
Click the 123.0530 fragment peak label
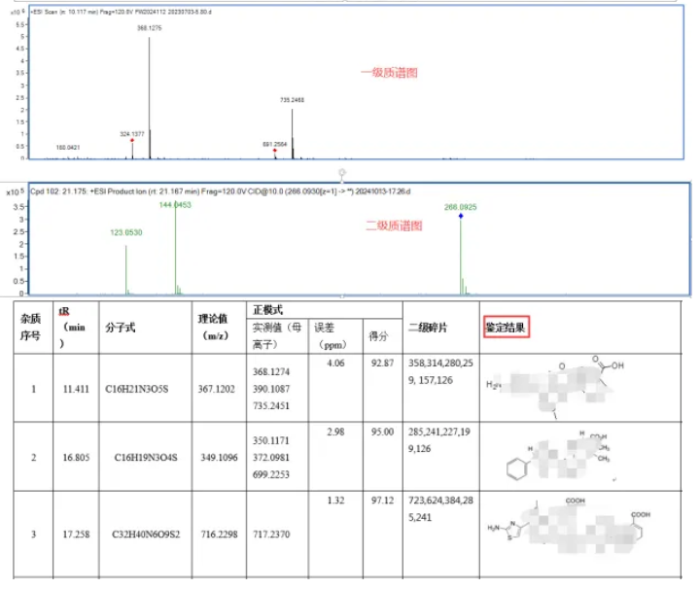coord(126,233)
